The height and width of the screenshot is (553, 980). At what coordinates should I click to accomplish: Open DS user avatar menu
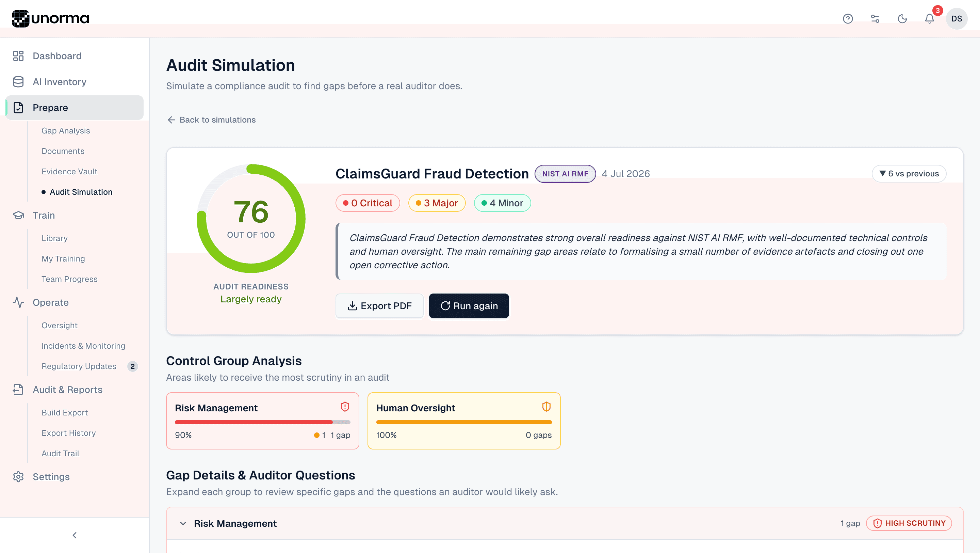pos(957,19)
